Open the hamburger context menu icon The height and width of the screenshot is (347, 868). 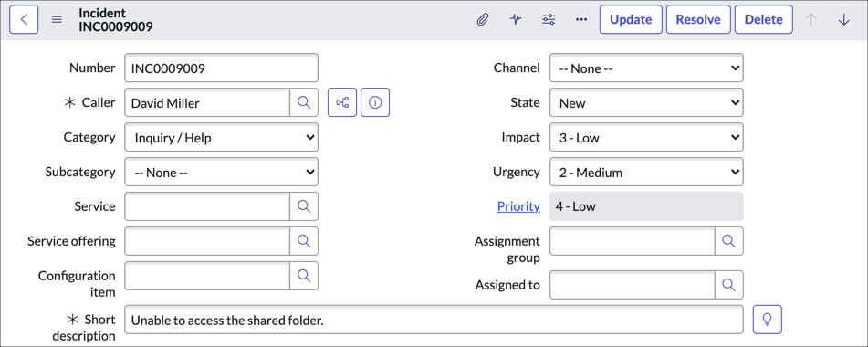pyautogui.click(x=57, y=19)
